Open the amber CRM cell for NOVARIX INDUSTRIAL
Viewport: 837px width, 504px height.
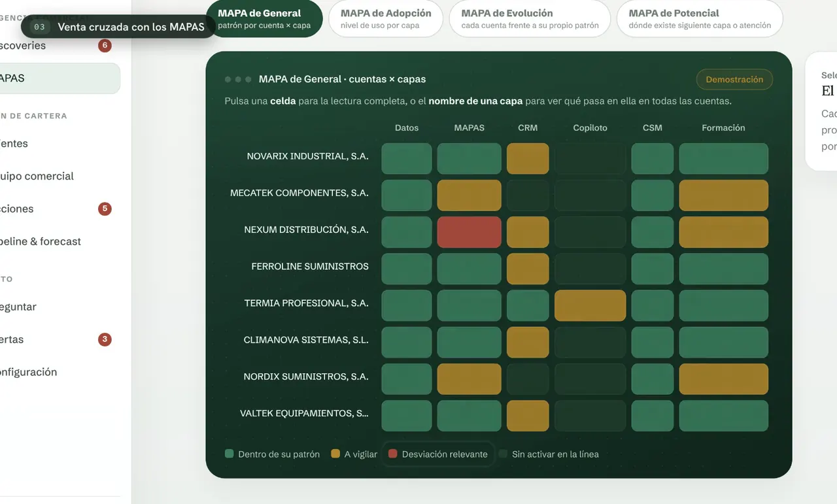[528, 159]
